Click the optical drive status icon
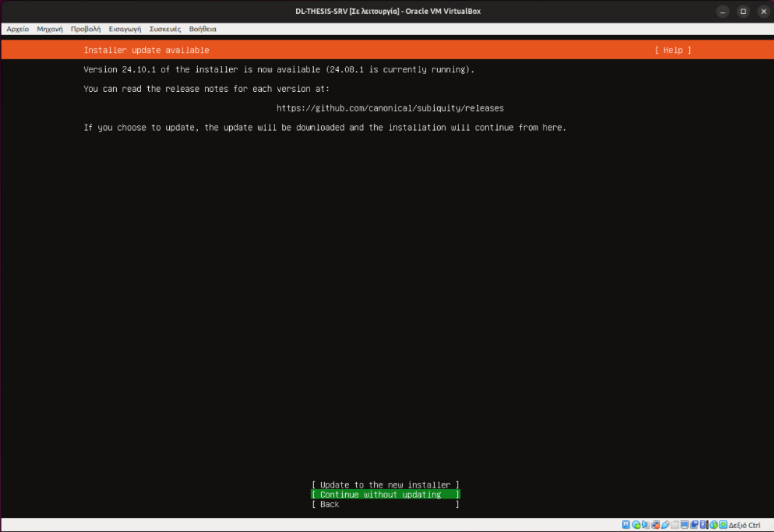The image size is (774, 532). tap(636, 525)
